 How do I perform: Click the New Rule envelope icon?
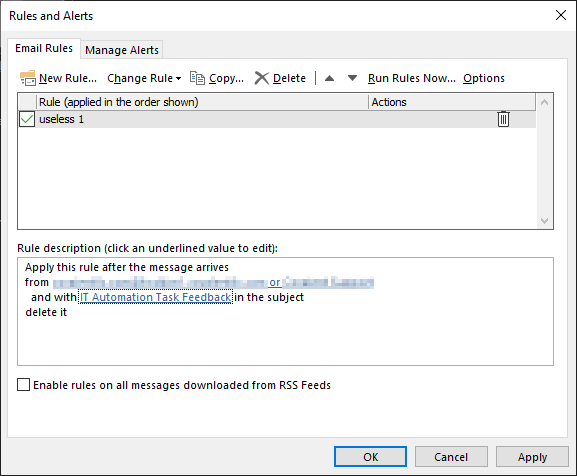(28, 78)
